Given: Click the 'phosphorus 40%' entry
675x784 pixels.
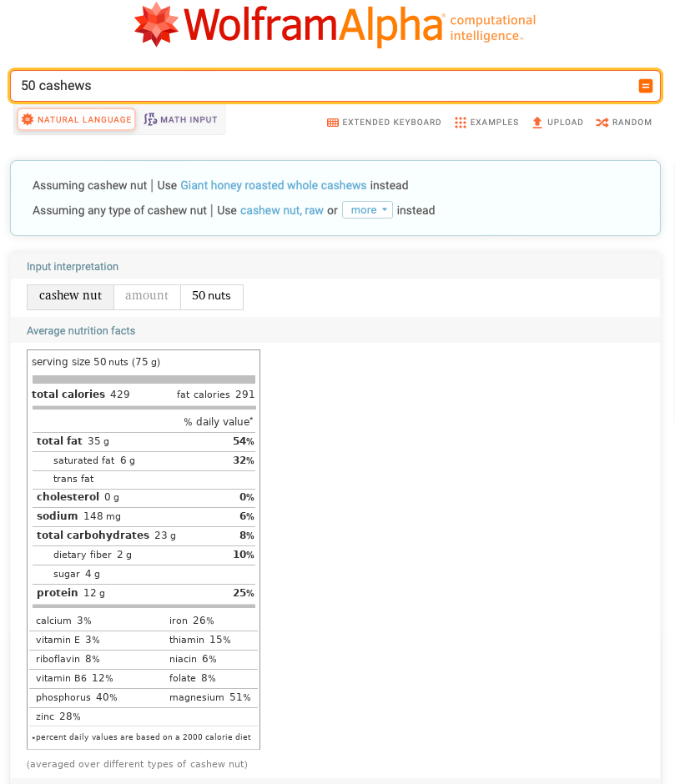Looking at the screenshot, I should pos(77,697).
